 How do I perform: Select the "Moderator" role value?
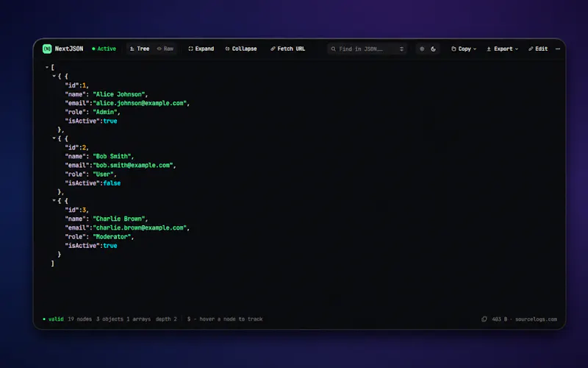click(112, 236)
